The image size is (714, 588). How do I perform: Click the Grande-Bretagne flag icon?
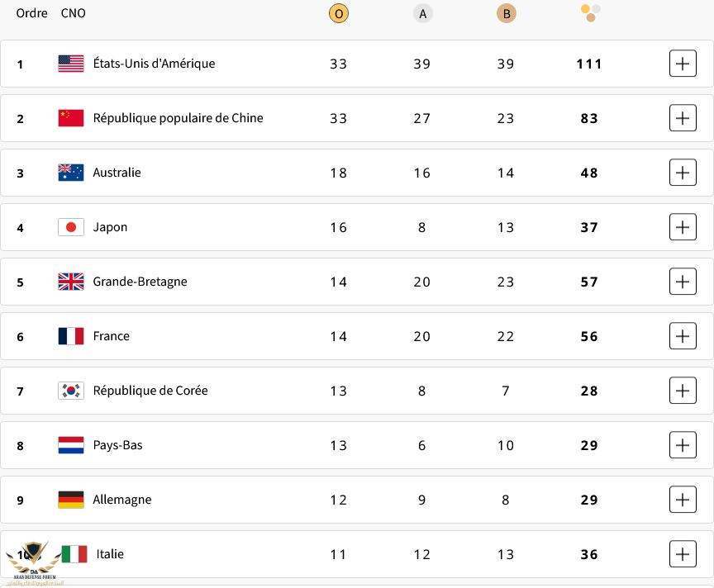pyautogui.click(x=71, y=282)
